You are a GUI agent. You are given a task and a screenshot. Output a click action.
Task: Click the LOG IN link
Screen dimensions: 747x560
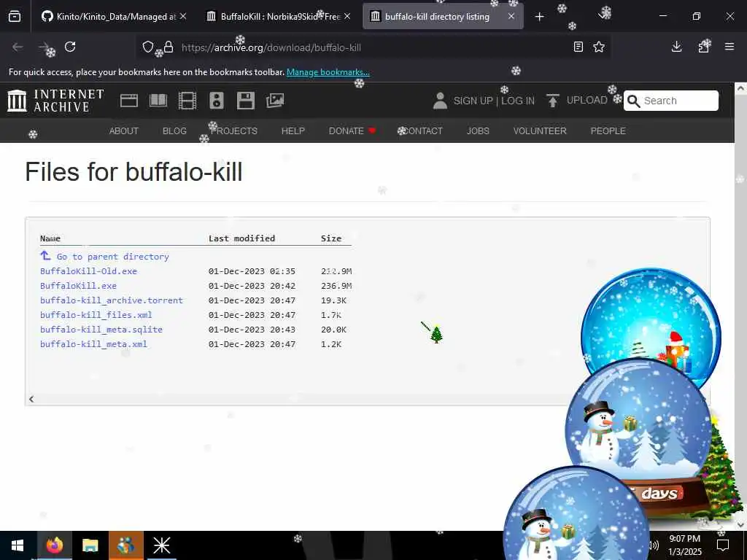click(518, 101)
